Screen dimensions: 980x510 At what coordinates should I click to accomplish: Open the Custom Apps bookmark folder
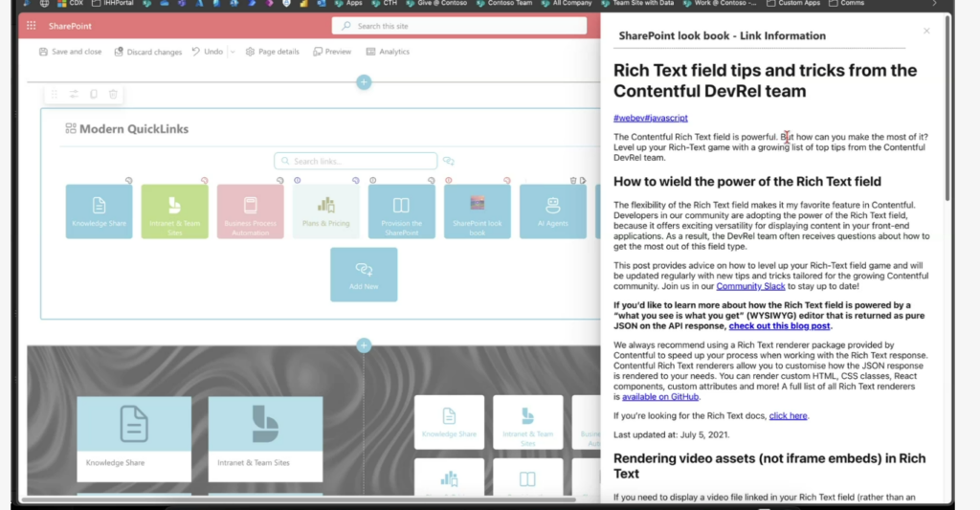(x=793, y=3)
